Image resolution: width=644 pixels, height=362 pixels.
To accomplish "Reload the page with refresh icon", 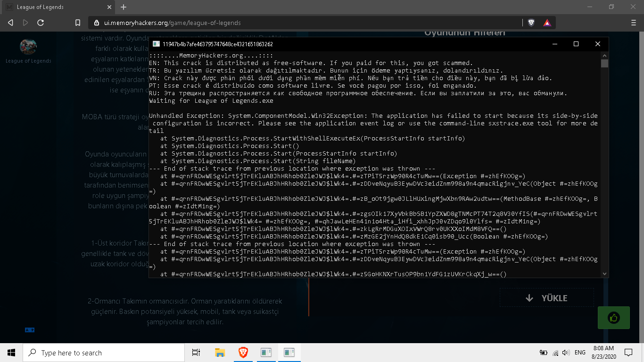I will tap(41, 23).
